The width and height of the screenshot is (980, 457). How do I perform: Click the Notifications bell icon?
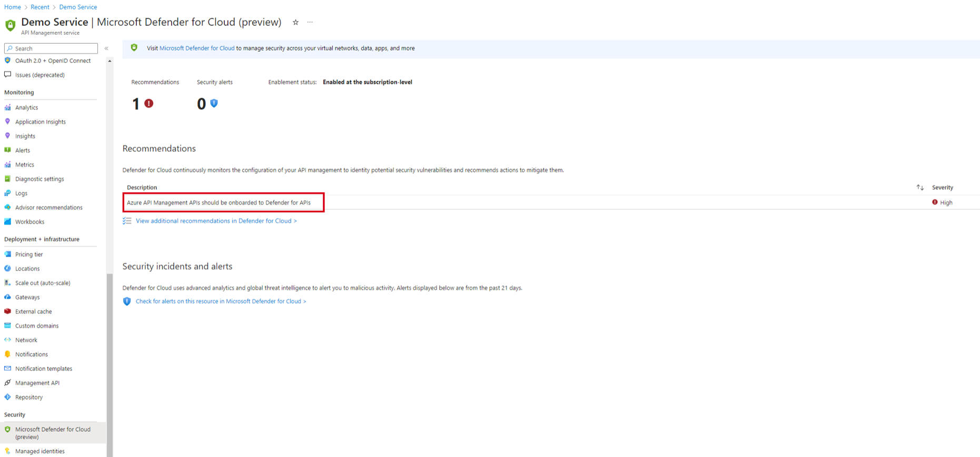(7, 354)
